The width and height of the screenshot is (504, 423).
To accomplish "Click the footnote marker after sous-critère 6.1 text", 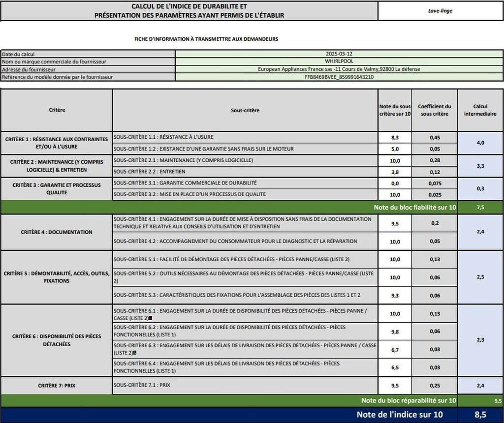I will [150, 318].
